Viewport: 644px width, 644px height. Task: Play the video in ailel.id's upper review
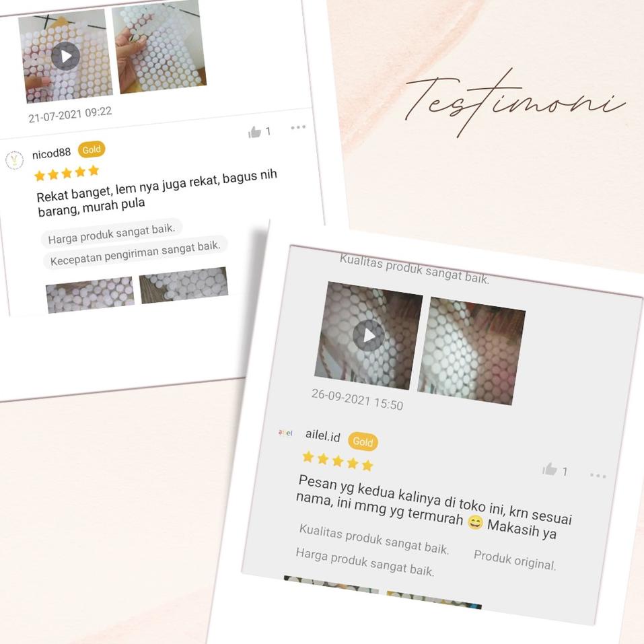pos(368,335)
